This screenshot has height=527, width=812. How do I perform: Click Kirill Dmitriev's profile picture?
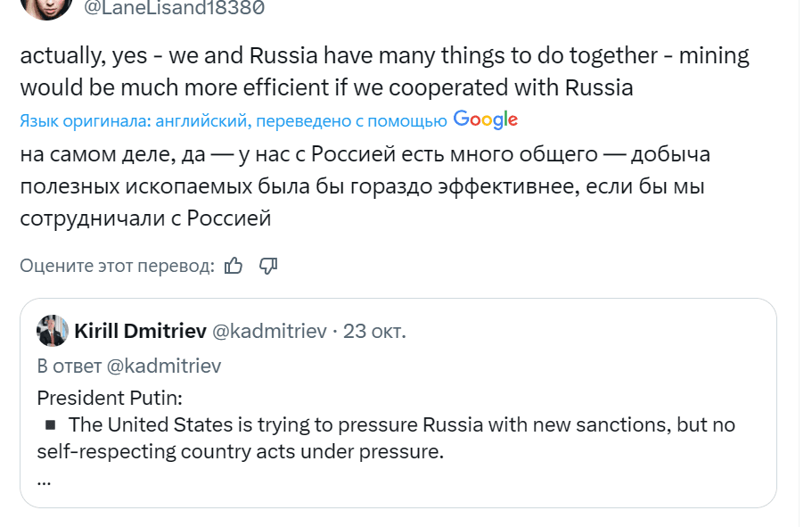[x=53, y=330]
